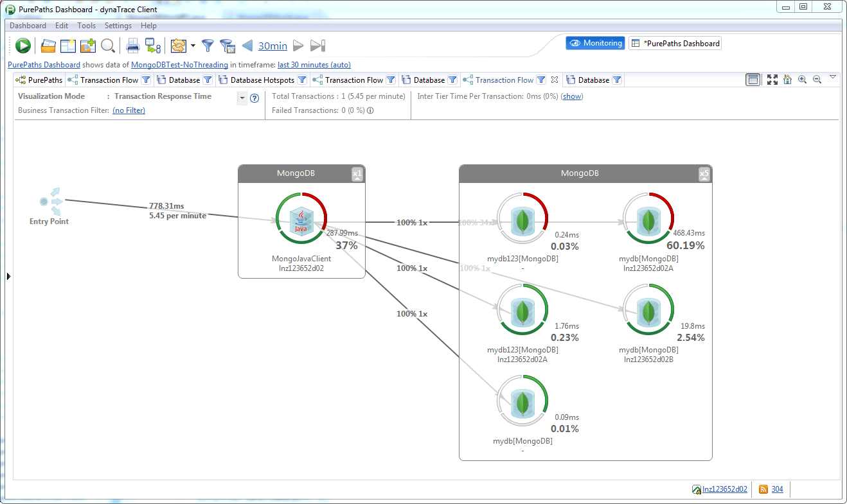Click the lnz123652d02 server link in the status bar
The height and width of the screenshot is (504, 847).
pyautogui.click(x=725, y=489)
